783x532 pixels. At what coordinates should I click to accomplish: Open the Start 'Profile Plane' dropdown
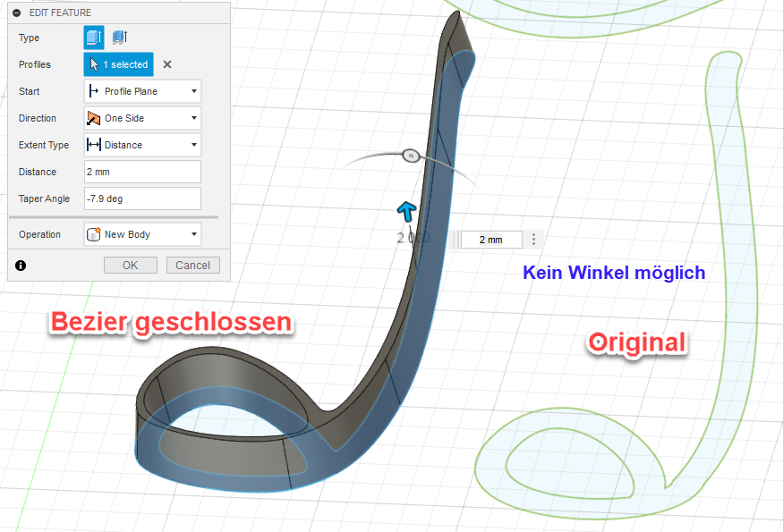(143, 91)
